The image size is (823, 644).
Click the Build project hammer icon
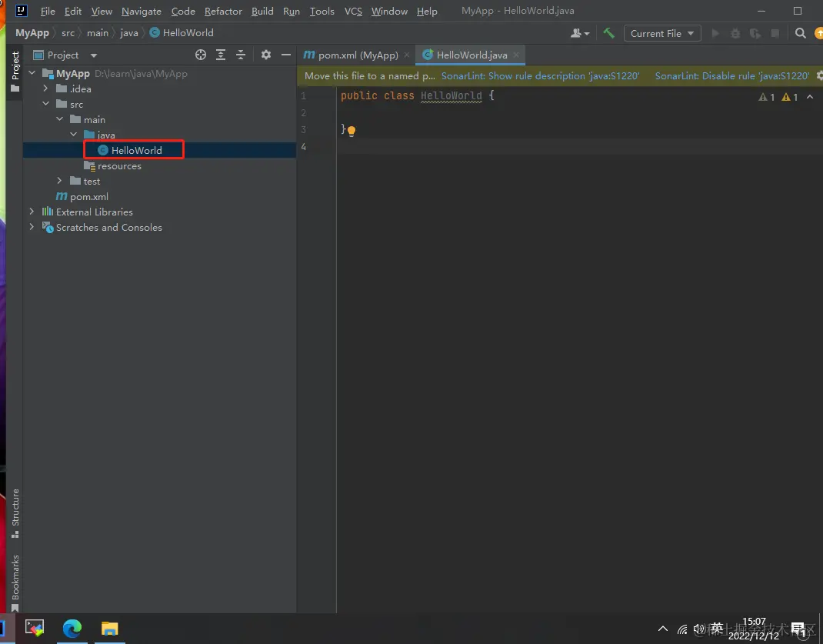point(609,33)
